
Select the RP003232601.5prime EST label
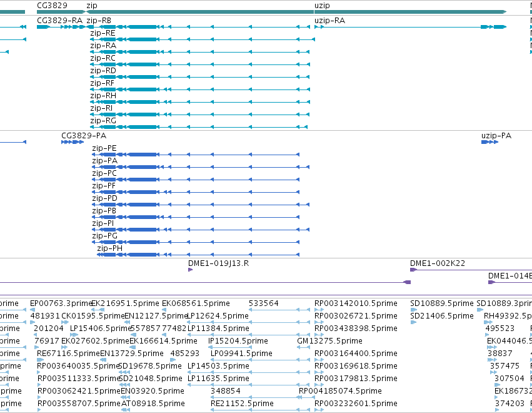tap(356, 404)
